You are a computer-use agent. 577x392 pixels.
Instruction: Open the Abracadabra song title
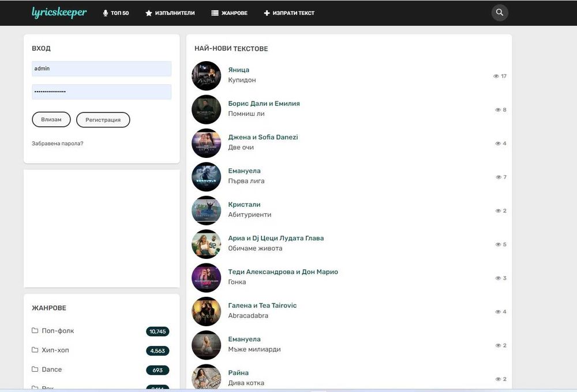(248, 315)
